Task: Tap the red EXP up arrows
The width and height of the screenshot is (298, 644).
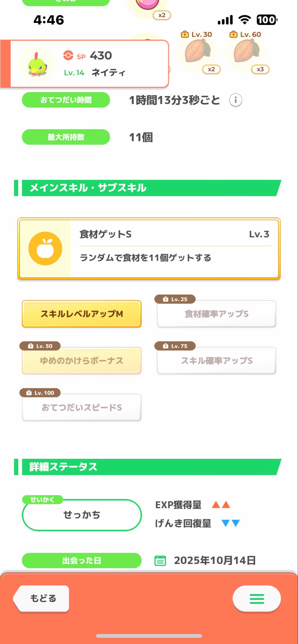Action: pyautogui.click(x=221, y=505)
